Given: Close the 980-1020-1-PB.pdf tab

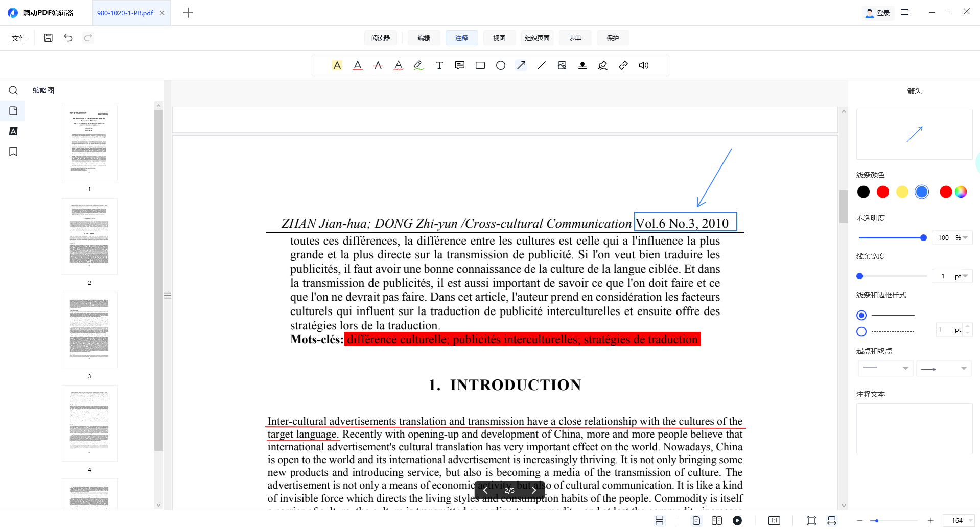Looking at the screenshot, I should (162, 13).
